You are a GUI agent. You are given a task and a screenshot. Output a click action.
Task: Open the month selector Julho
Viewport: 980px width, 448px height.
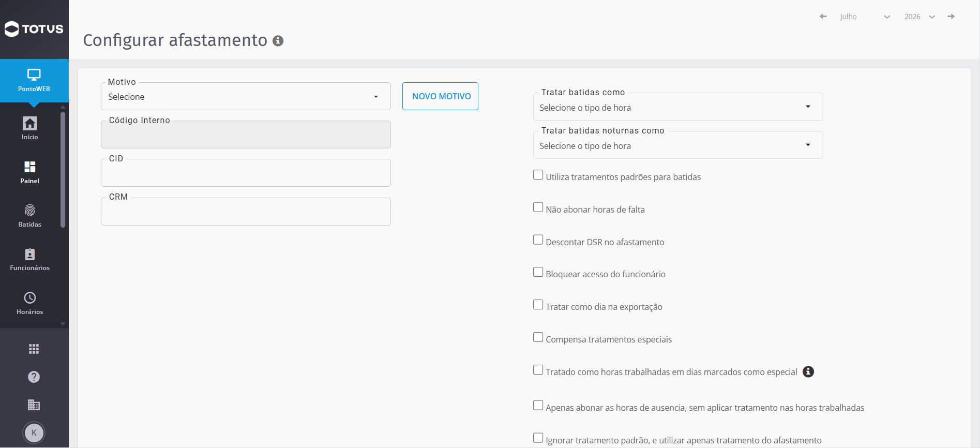pyautogui.click(x=865, y=17)
